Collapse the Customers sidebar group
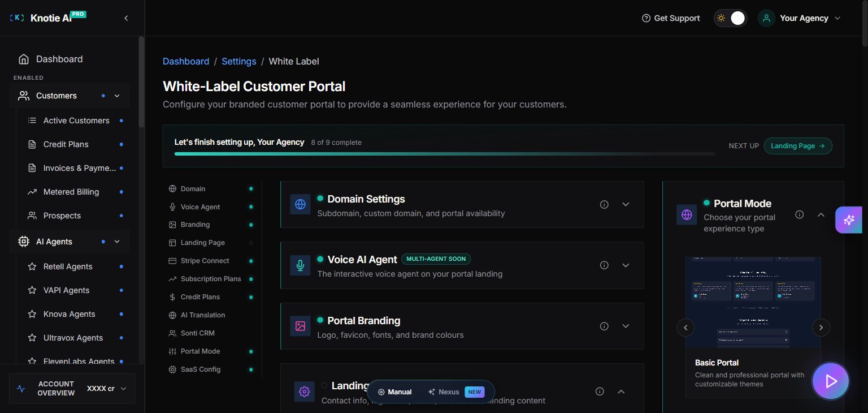This screenshot has width=868, height=413. [117, 96]
